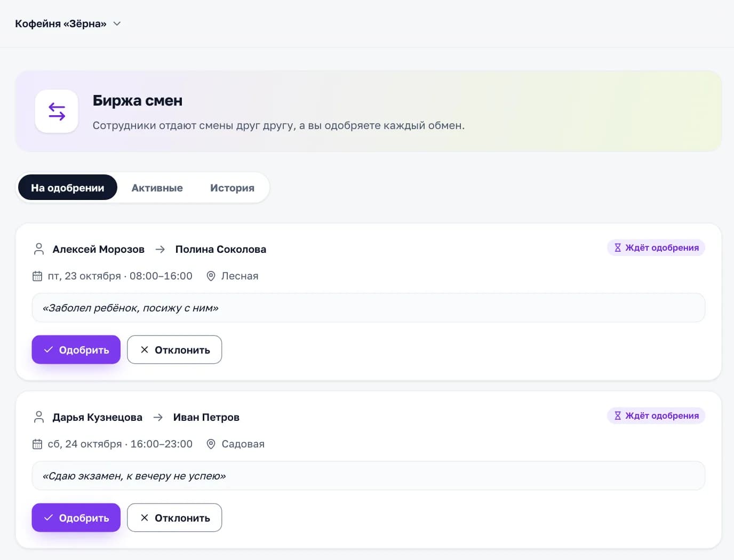Screen dimensions: 734x560
Task: Click the calendar icon next to сб, 24 октября
Action: click(x=37, y=444)
